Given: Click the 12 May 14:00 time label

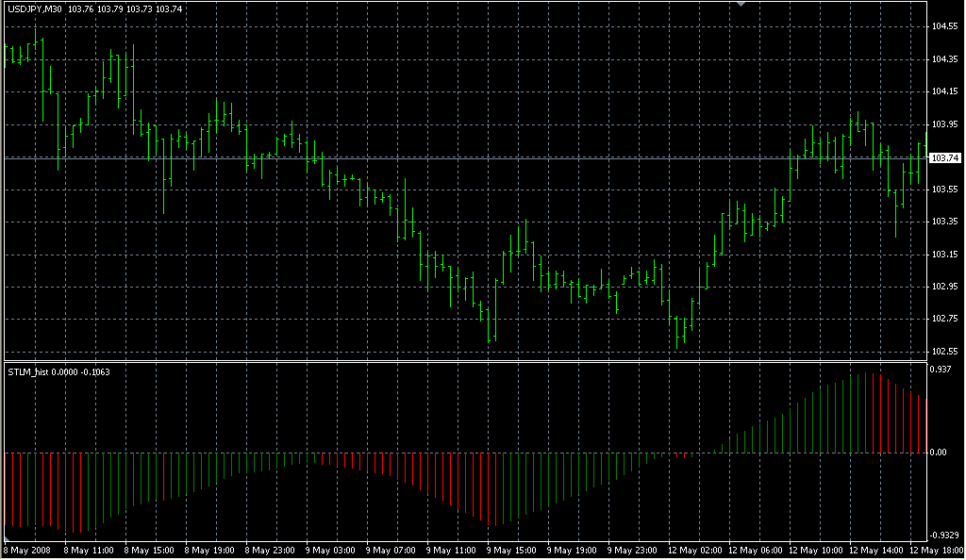Looking at the screenshot, I should click(x=876, y=551).
